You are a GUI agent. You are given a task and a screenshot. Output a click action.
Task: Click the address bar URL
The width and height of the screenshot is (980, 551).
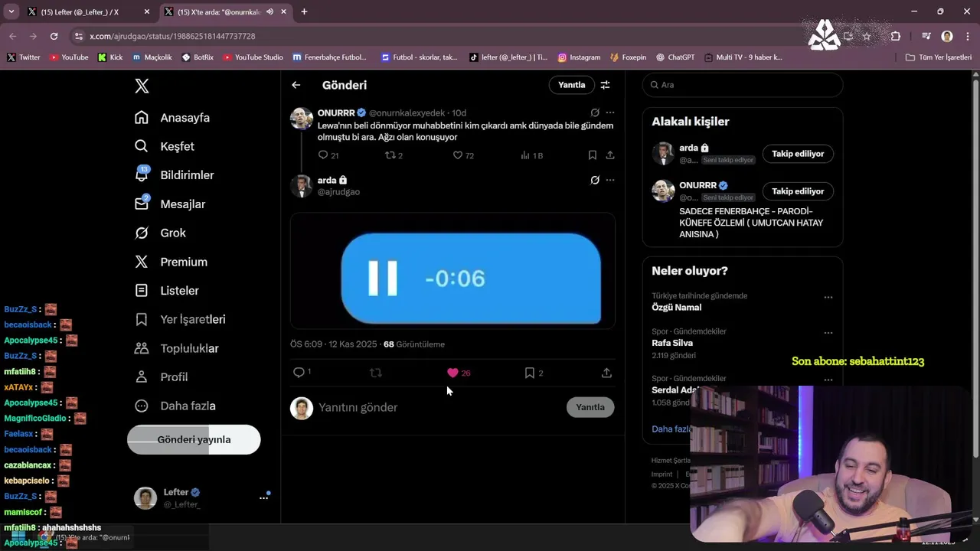click(x=172, y=36)
